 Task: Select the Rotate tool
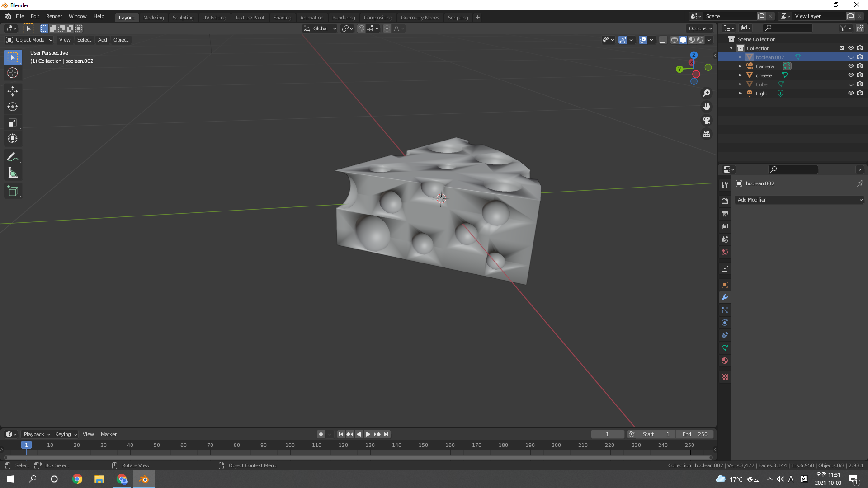click(x=13, y=107)
